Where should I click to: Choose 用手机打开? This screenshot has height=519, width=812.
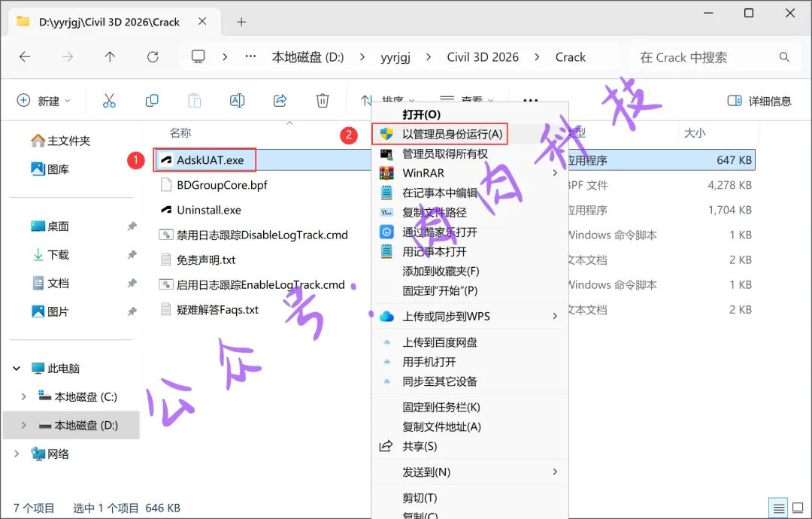[429, 362]
